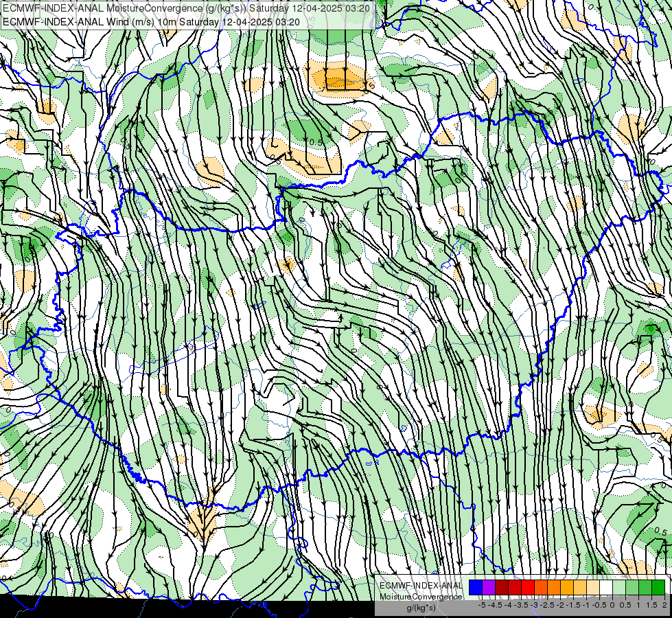Click the purple legend color swatch
The height and width of the screenshot is (618, 672).
[489, 587]
